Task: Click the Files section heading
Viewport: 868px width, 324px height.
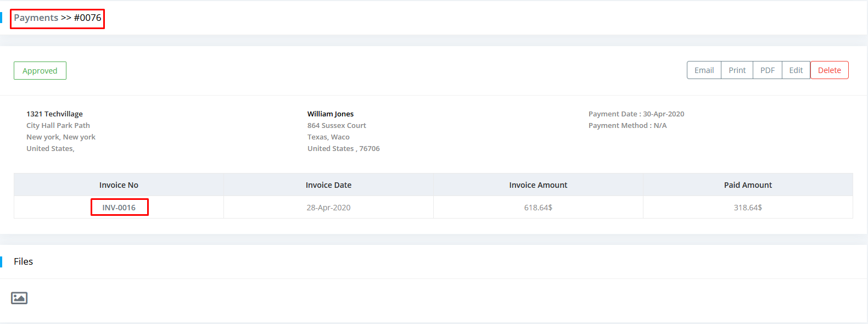Action: click(x=24, y=261)
